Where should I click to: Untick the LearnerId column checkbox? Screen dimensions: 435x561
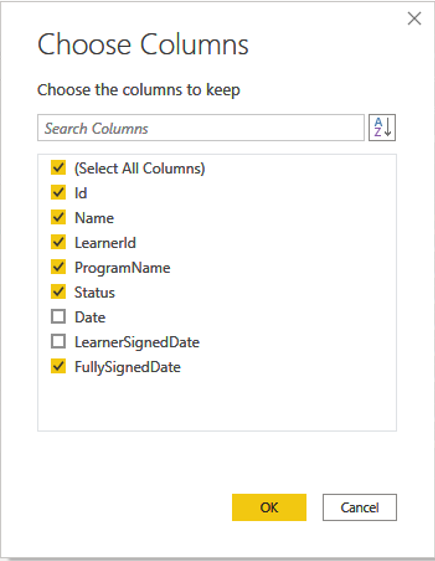pos(58,242)
